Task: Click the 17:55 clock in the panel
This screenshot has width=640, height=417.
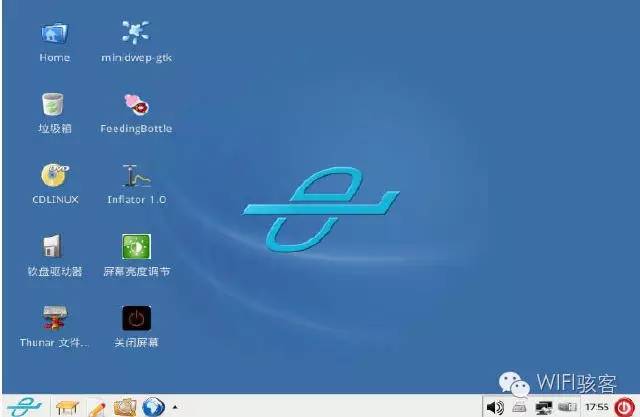Action: [596, 407]
